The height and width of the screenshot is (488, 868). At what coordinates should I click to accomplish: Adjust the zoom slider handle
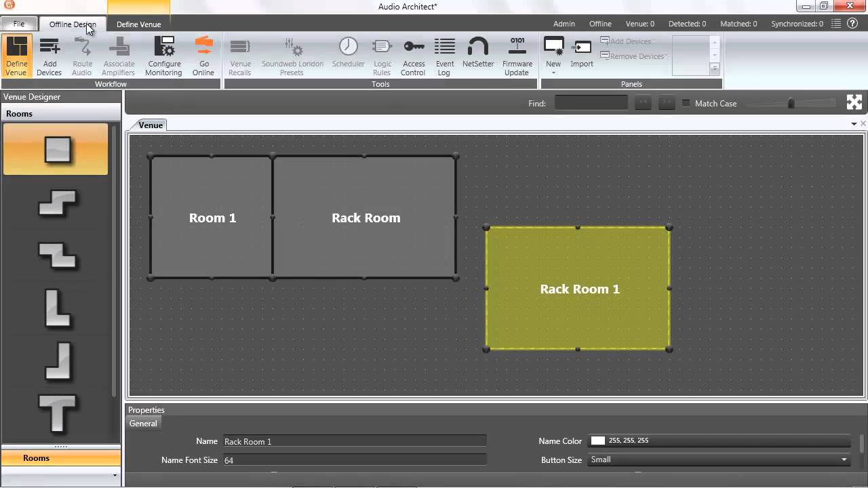coord(791,103)
